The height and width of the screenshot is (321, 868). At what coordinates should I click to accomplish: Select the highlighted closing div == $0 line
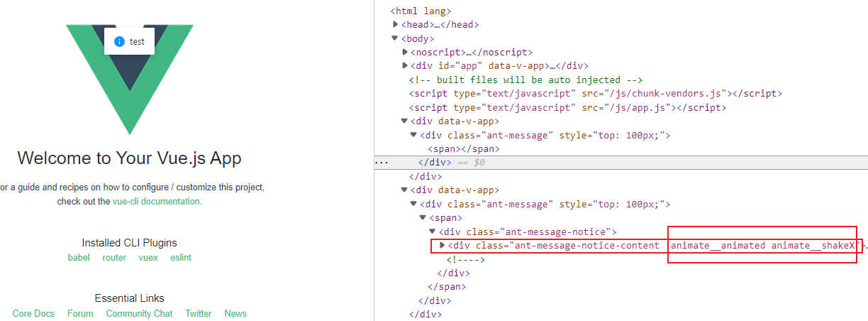click(621, 163)
